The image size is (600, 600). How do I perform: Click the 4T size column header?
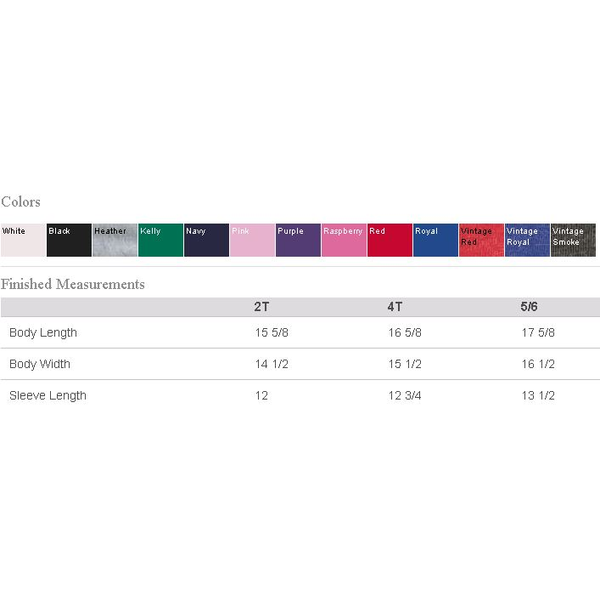click(395, 306)
